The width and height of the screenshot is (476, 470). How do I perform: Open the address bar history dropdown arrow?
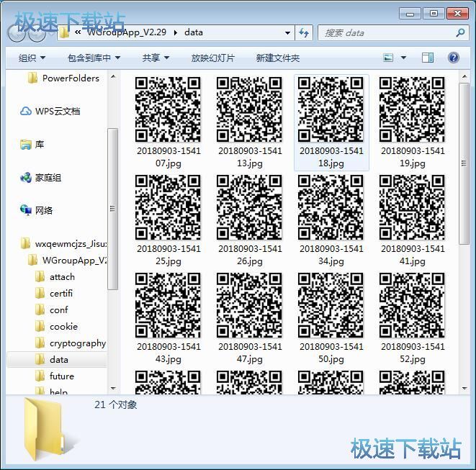coord(287,32)
